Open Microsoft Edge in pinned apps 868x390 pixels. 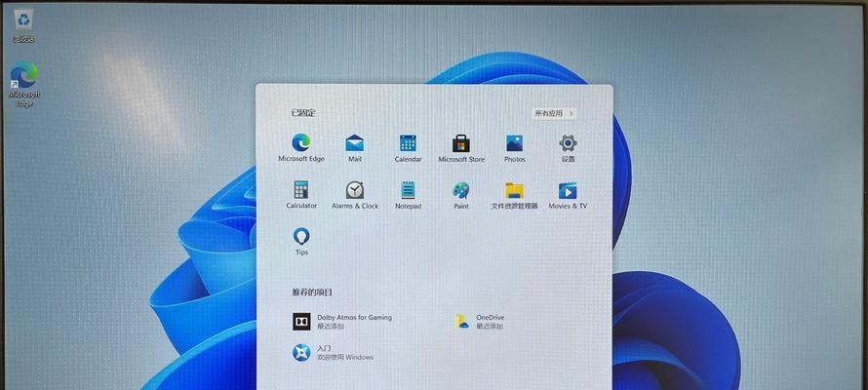[301, 147]
